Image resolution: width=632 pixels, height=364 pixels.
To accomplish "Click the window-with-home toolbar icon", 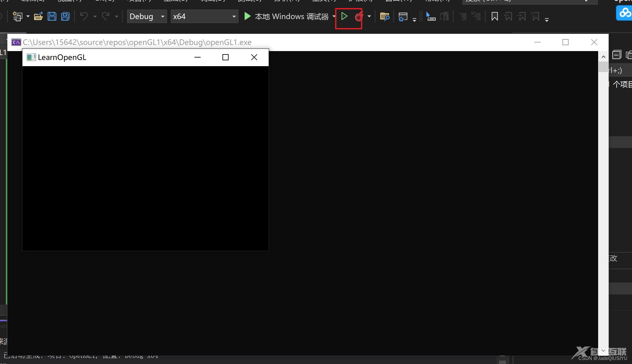I will click(x=403, y=17).
